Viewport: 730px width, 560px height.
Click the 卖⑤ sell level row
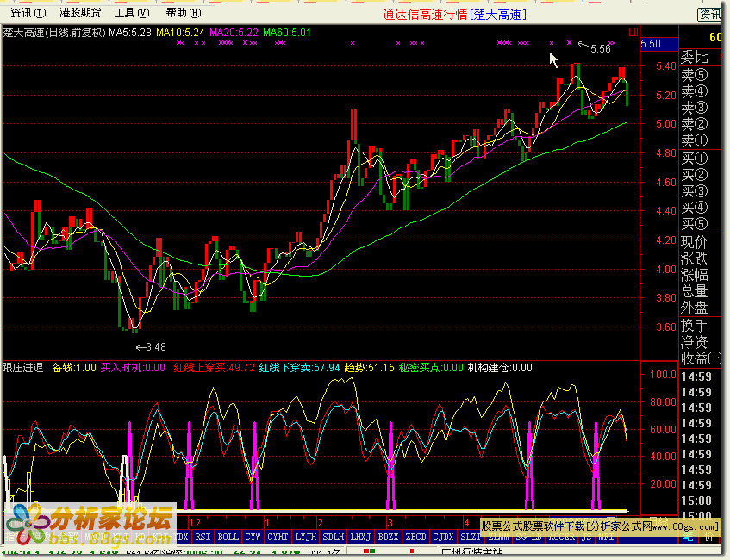pos(701,74)
